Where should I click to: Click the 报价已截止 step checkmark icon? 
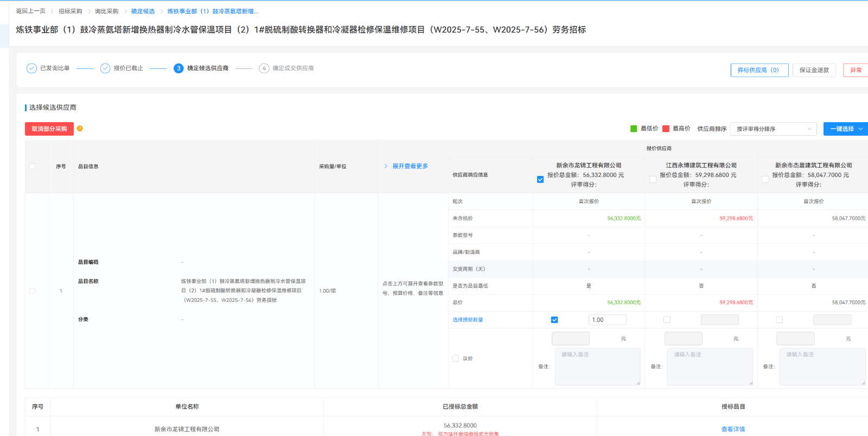pos(105,68)
